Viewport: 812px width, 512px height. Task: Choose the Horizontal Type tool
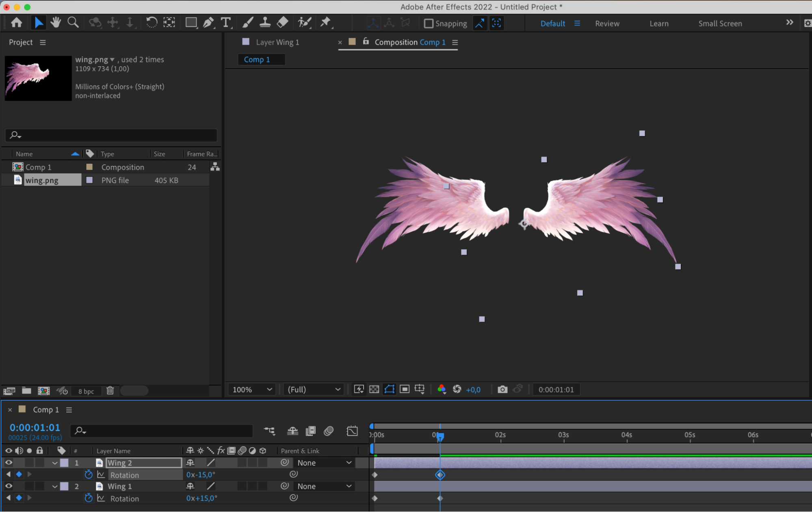pos(226,23)
